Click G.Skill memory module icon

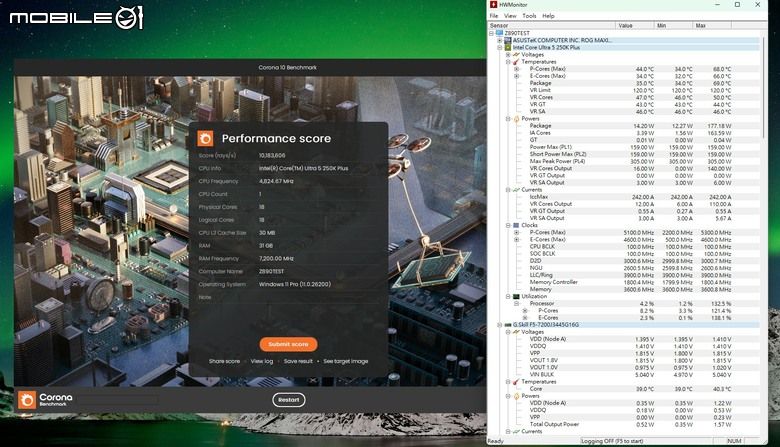[508, 325]
